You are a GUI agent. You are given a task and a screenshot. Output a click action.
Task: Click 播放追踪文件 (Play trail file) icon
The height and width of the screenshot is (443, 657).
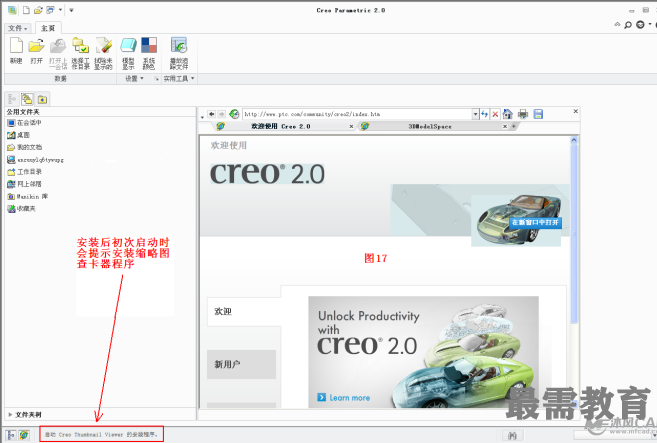(179, 53)
